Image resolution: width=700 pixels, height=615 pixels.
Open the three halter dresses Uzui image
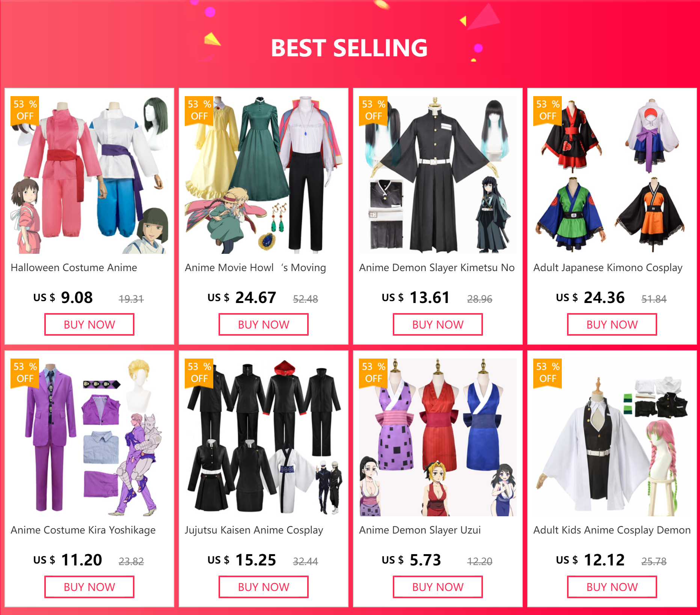pos(438,437)
